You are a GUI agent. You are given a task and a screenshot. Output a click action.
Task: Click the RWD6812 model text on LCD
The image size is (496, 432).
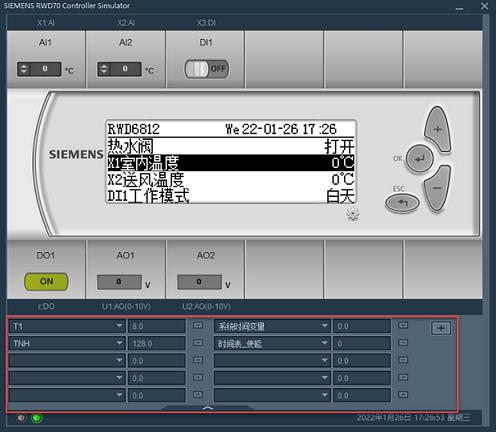pyautogui.click(x=134, y=129)
